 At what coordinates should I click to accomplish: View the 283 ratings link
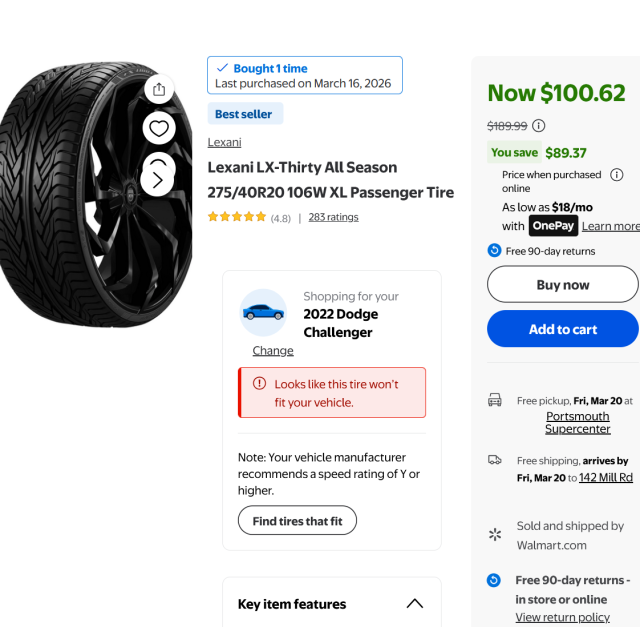[333, 217]
